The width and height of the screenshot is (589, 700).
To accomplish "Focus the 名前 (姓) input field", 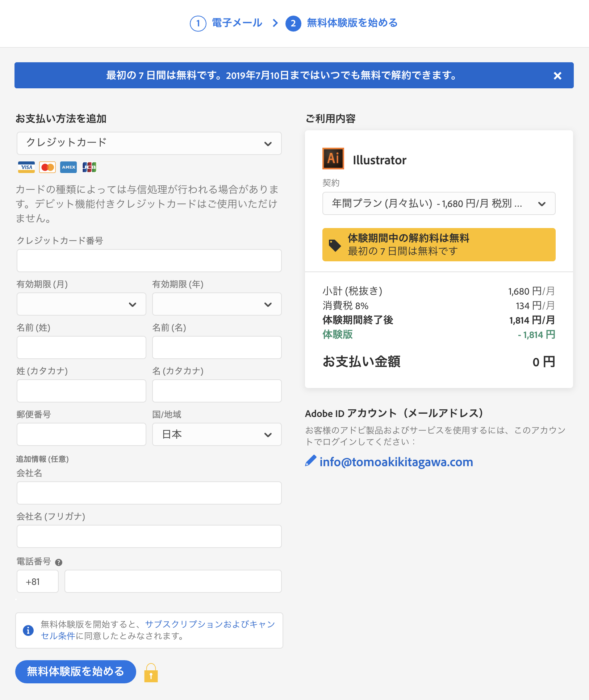I will point(82,347).
